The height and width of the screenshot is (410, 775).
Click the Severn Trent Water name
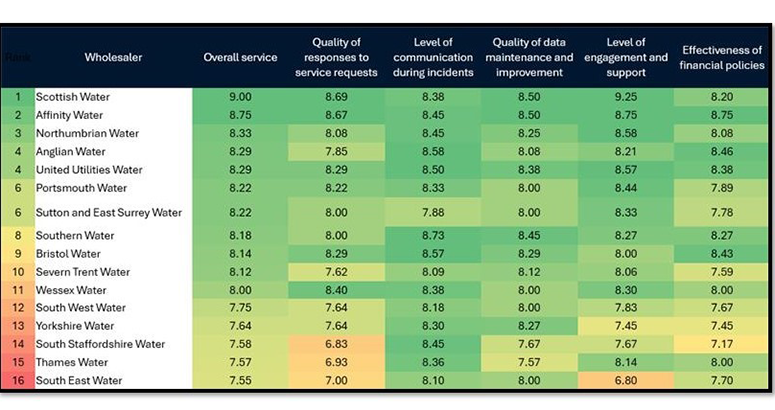[x=83, y=272]
